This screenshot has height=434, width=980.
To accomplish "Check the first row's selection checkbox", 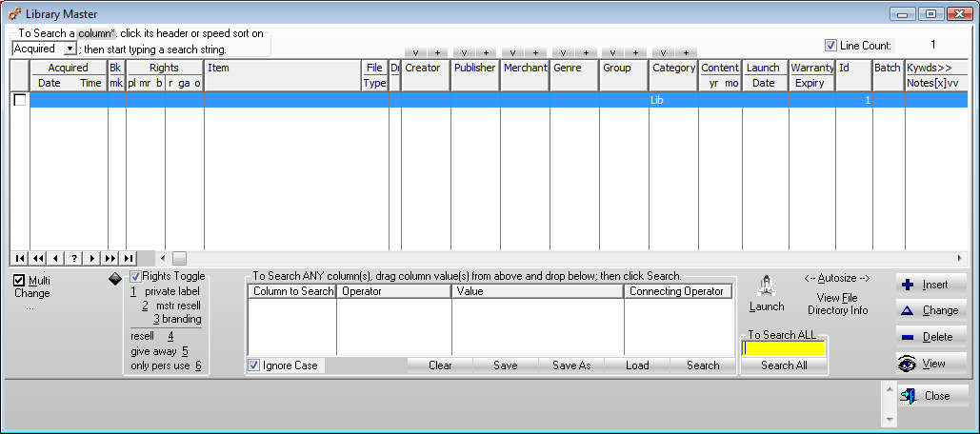I will pos(20,100).
